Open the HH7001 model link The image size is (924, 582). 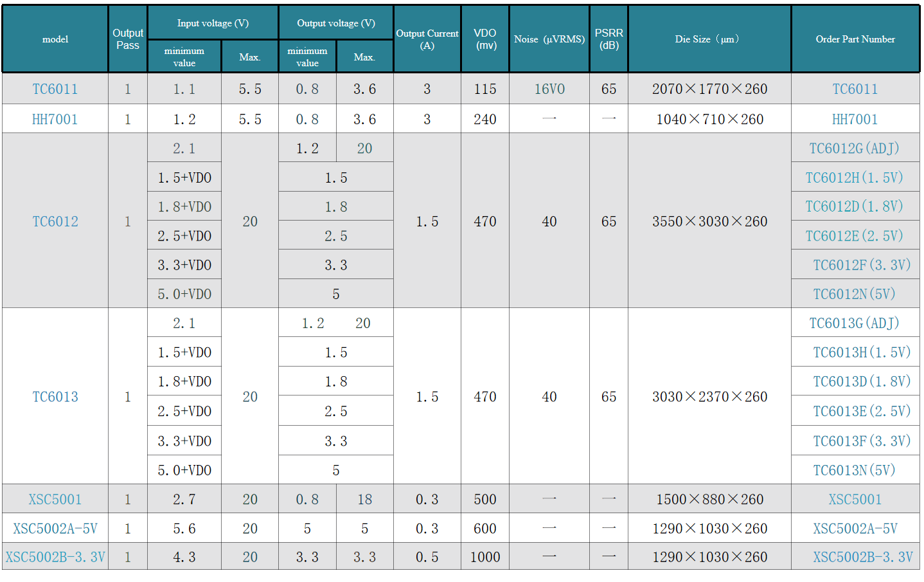click(55, 120)
